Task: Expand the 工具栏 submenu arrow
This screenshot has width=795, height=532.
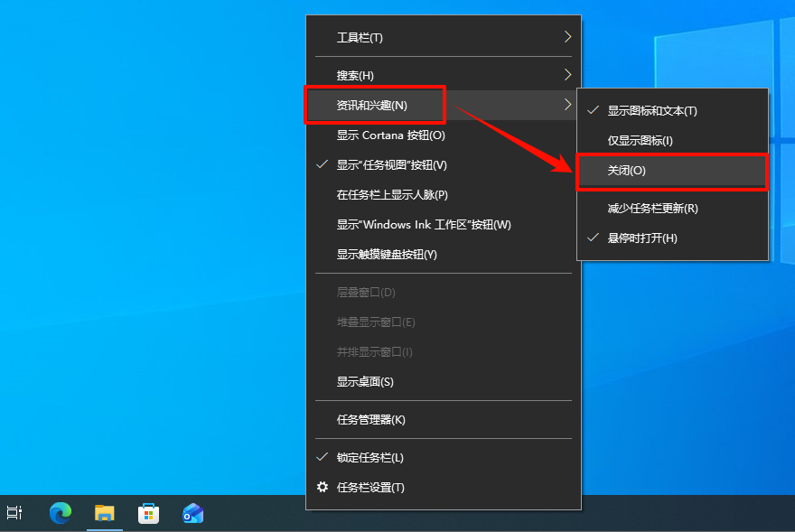Action: click(566, 37)
